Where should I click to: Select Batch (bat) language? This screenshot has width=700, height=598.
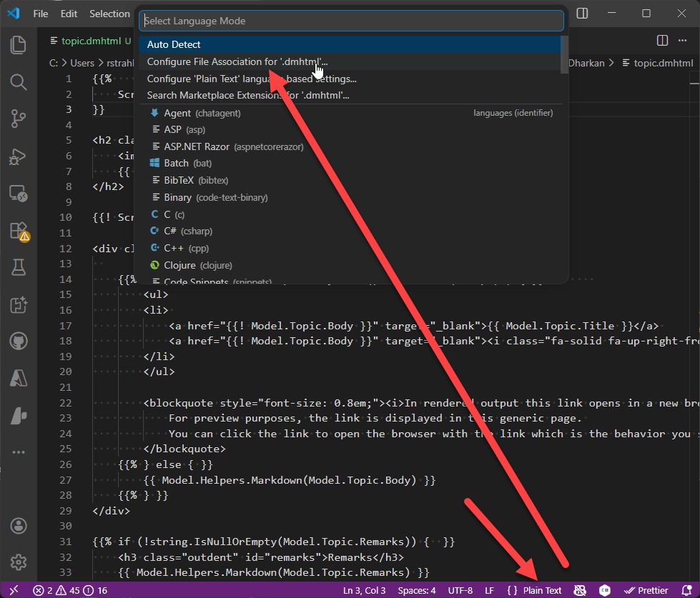coord(350,163)
